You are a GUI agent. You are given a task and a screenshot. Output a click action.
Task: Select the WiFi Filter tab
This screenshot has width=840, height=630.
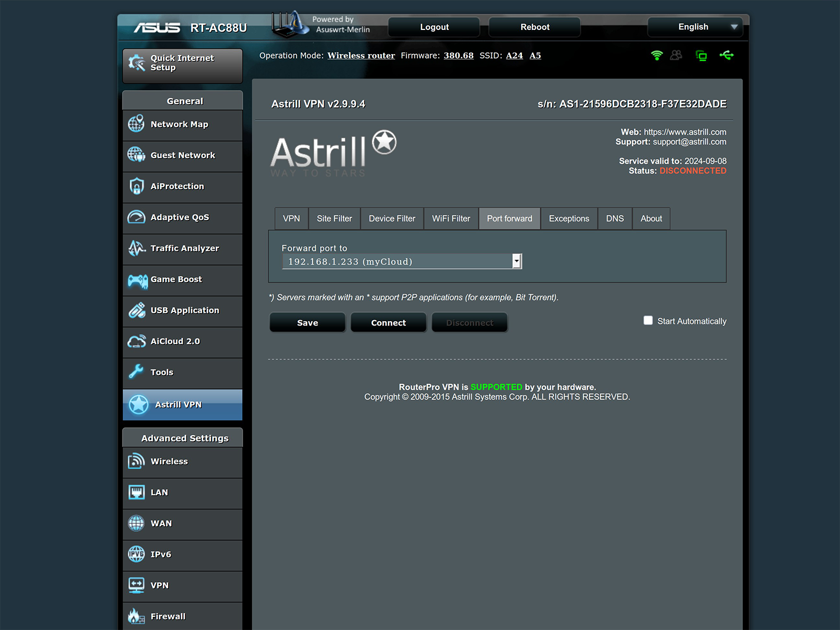[451, 218]
